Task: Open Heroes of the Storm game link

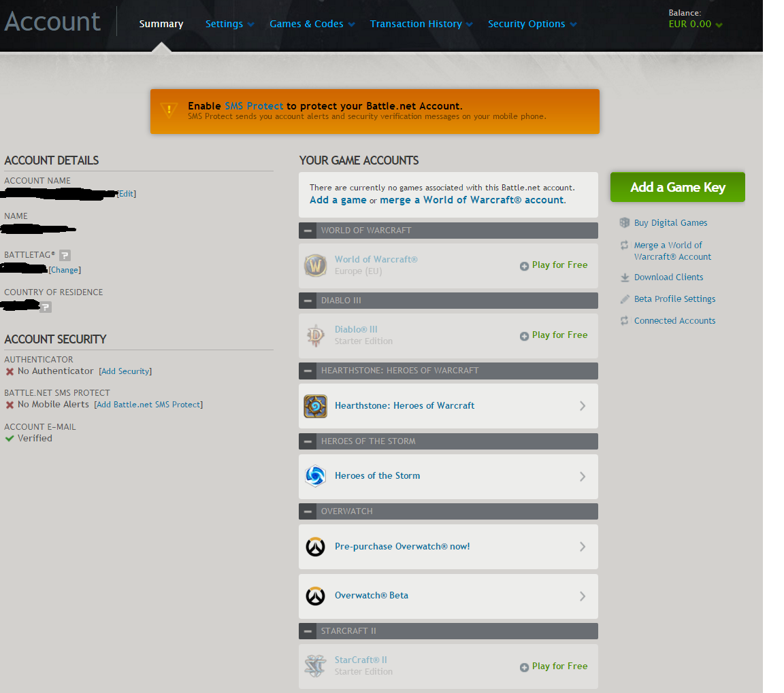Action: pos(378,476)
